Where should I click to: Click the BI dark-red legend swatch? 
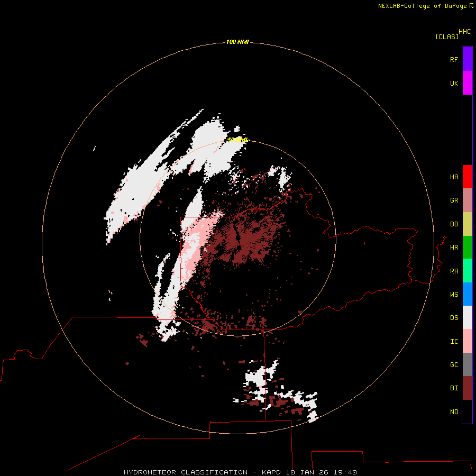point(467,388)
